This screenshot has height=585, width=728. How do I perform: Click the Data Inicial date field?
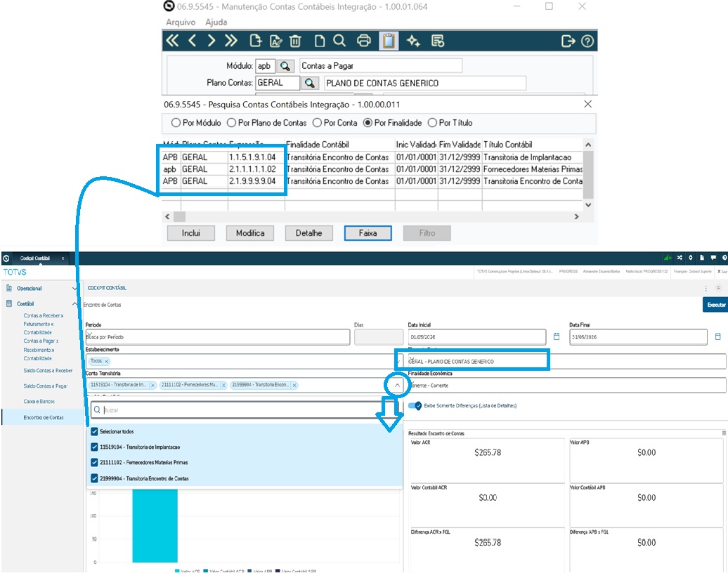pyautogui.click(x=477, y=337)
